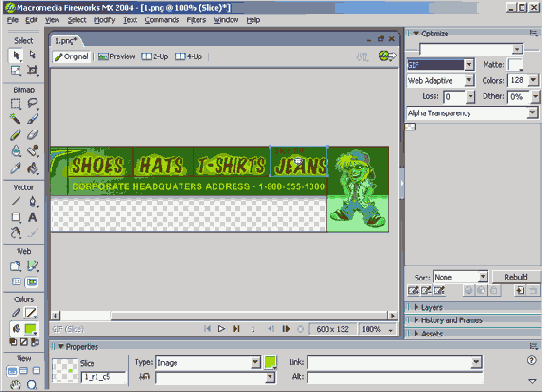Switch to Preview view

point(116,56)
